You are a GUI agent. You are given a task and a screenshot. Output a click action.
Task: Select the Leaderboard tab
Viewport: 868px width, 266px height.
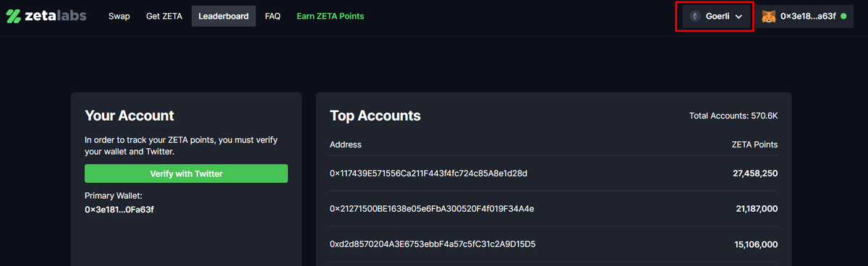point(224,16)
